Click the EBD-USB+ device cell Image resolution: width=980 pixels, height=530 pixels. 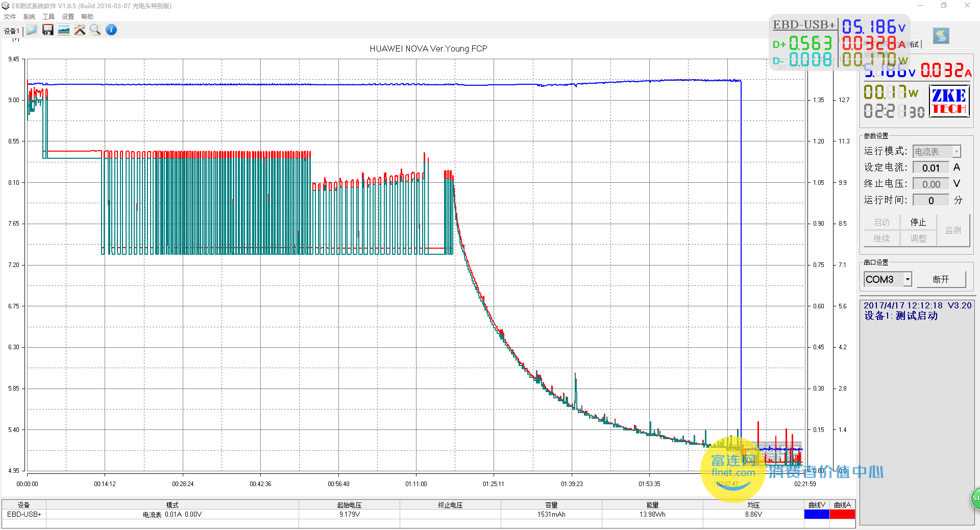click(24, 515)
